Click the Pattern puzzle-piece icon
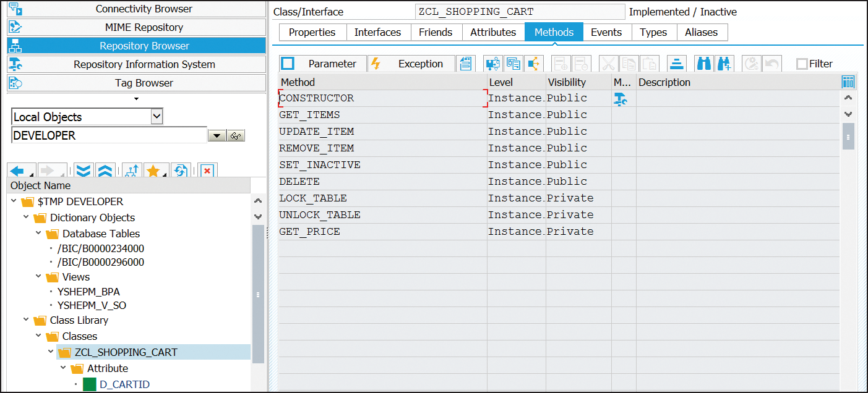Screen dimensions: 868x393 492,63
